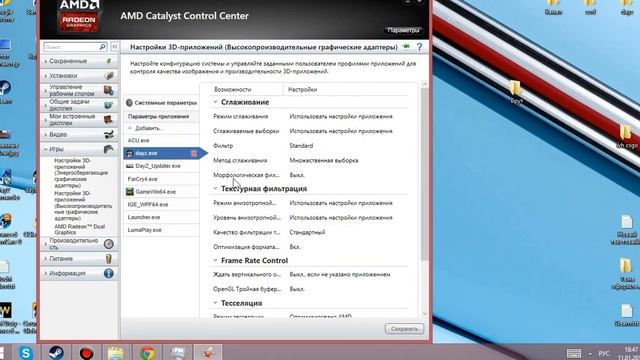This screenshot has height=360, width=640.
Task: Expand the Установки sidebar section
Action: (46, 76)
